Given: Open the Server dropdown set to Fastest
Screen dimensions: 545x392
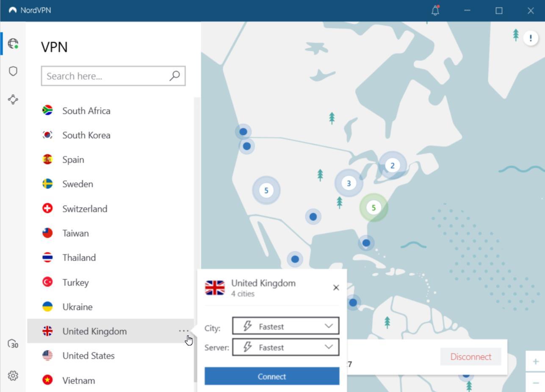Looking at the screenshot, I should [286, 348].
